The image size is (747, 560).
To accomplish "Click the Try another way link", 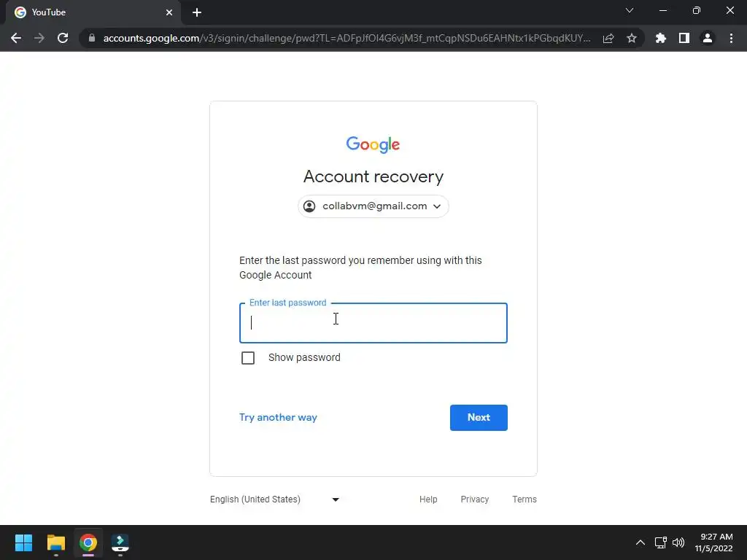I will click(x=278, y=417).
